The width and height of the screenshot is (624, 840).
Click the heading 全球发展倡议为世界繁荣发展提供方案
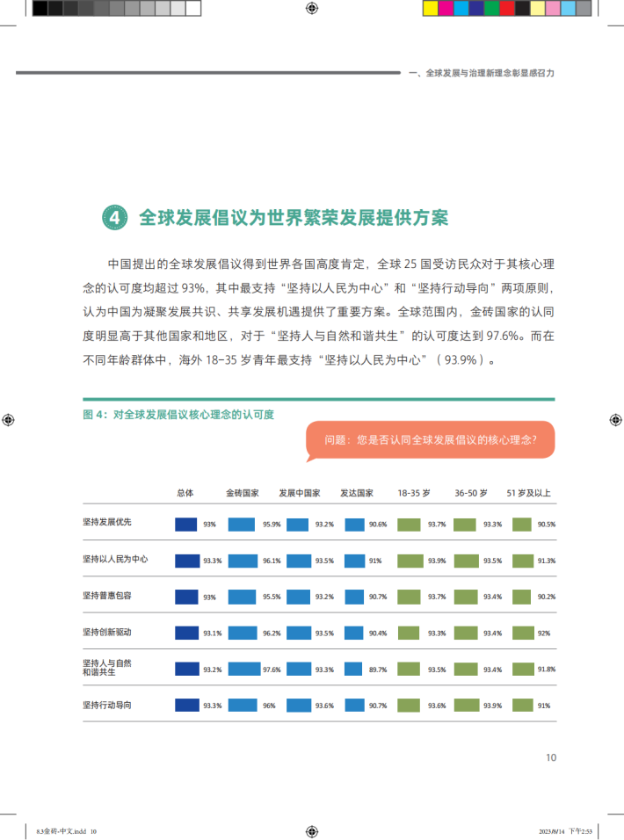pyautogui.click(x=294, y=218)
